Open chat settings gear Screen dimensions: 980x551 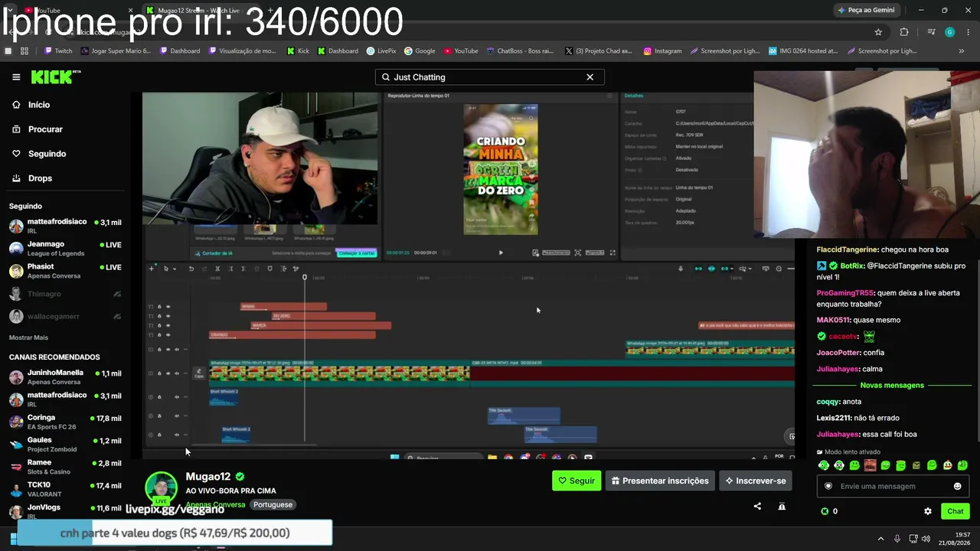point(928,511)
